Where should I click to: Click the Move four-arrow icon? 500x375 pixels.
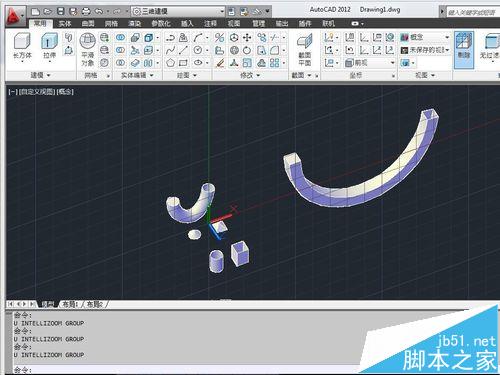click(247, 38)
